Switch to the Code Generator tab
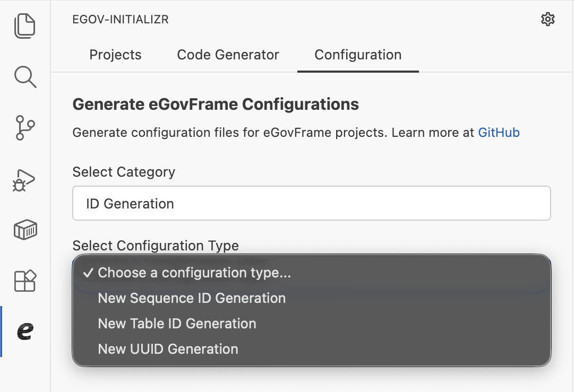 (228, 55)
